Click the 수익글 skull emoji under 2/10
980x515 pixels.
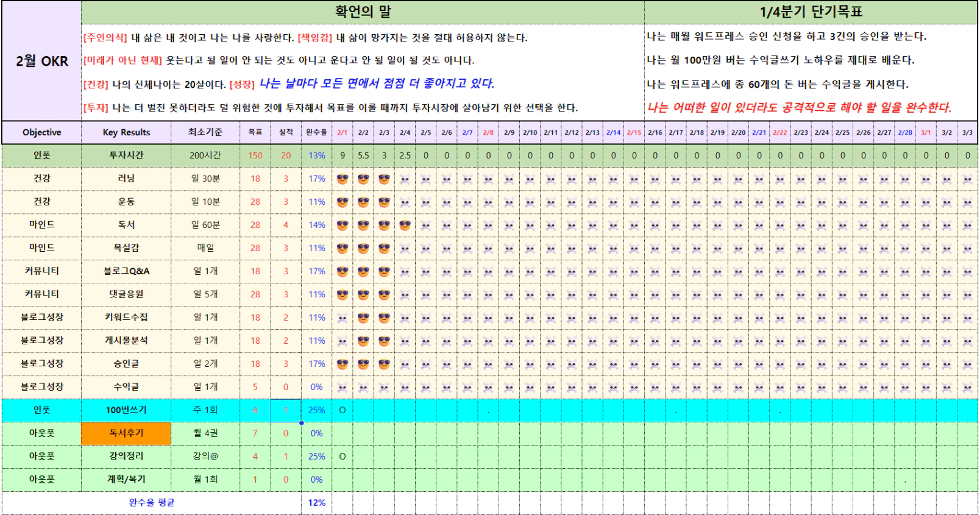point(530,388)
